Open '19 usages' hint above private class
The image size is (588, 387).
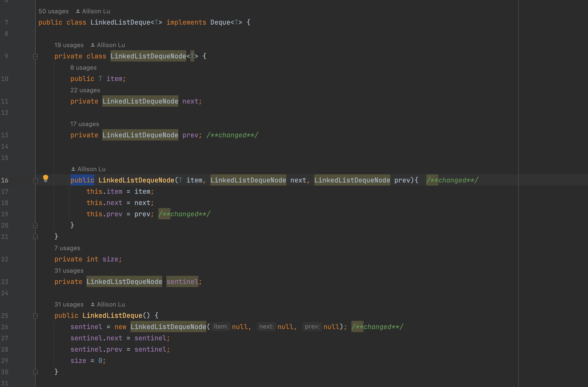coord(69,45)
